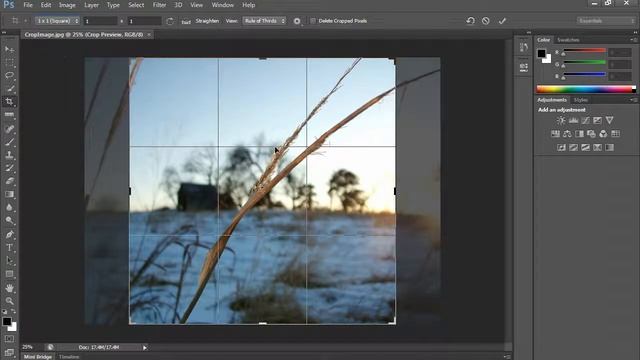The width and height of the screenshot is (640, 360).
Task: Select the Blur tool
Action: coord(9,207)
